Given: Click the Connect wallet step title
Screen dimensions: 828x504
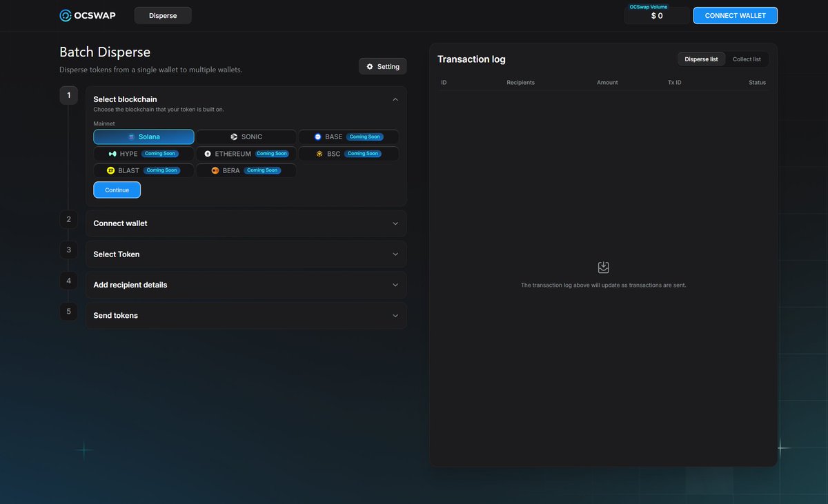Looking at the screenshot, I should click(x=120, y=223).
